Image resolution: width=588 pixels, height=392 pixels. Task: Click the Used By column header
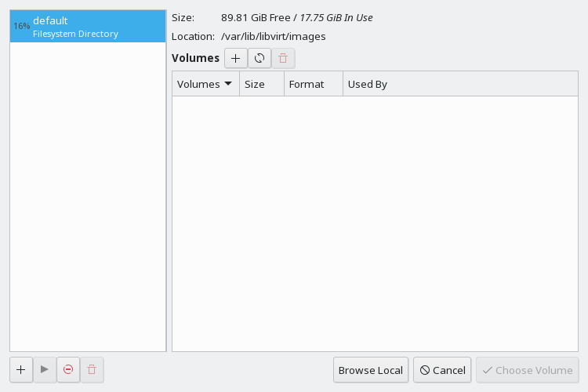368,84
